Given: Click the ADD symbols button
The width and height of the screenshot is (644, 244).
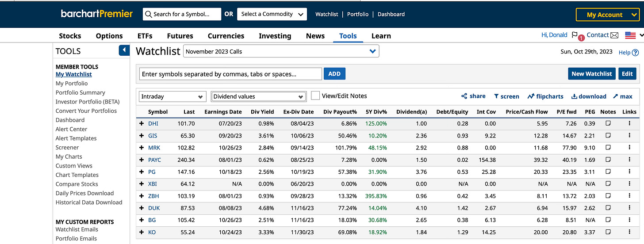Looking at the screenshot, I should (334, 74).
